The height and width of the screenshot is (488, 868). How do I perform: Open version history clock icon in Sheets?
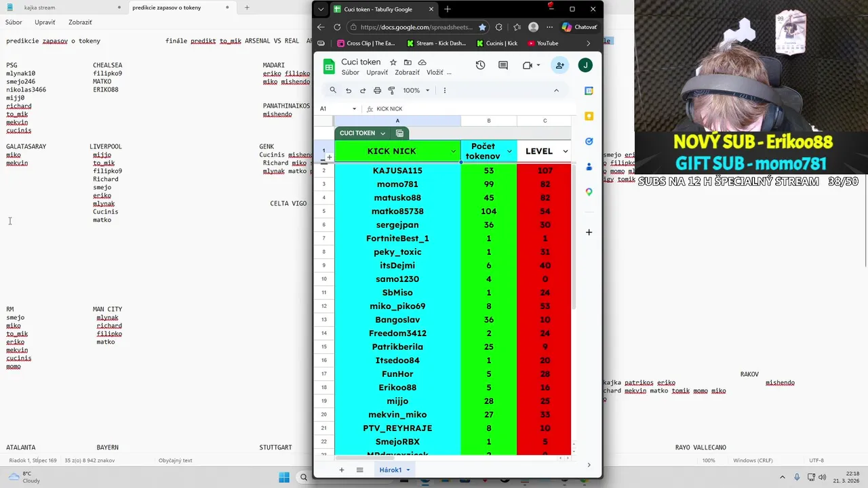[480, 65]
